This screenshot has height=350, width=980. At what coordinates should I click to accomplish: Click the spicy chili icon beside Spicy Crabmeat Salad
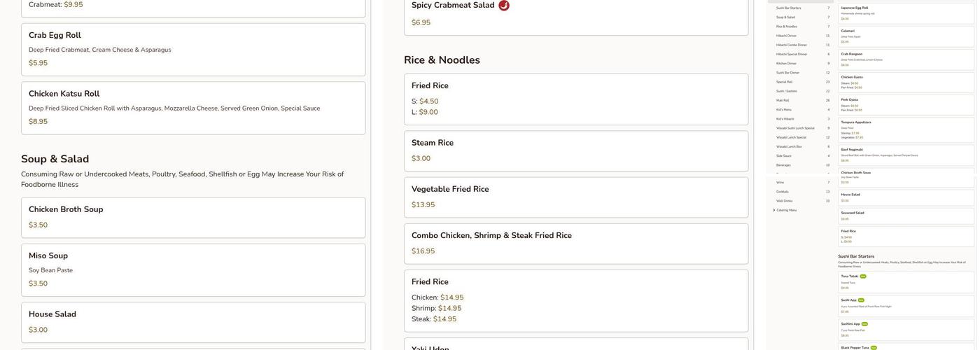point(504,6)
